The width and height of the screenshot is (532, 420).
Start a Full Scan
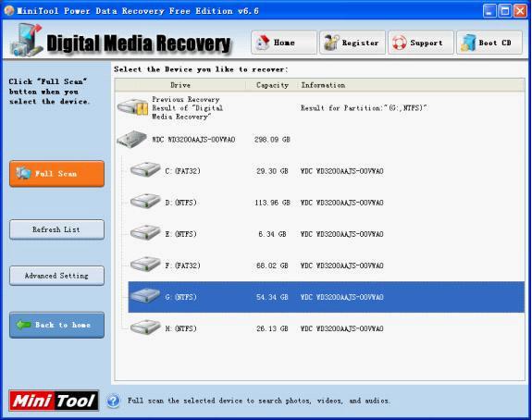point(56,174)
